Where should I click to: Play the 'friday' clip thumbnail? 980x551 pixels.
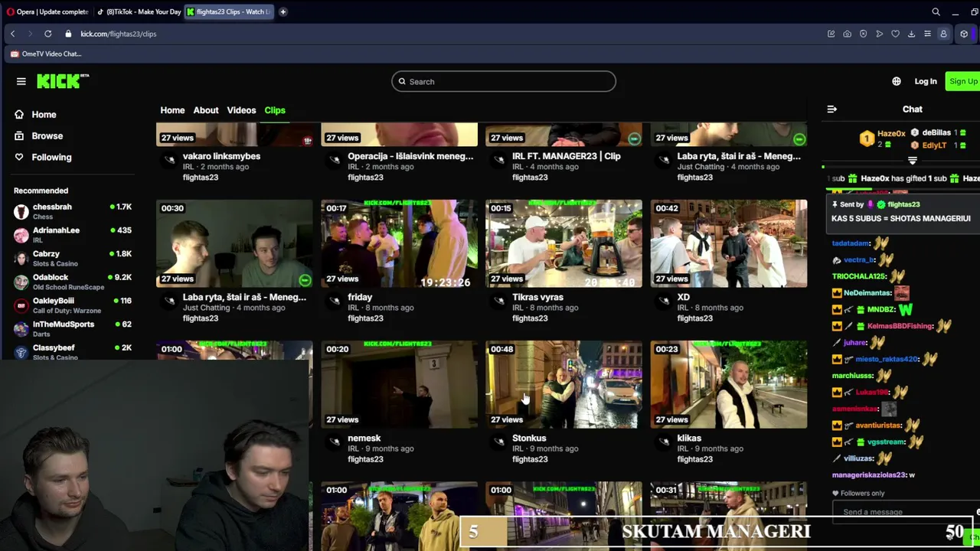coord(399,243)
